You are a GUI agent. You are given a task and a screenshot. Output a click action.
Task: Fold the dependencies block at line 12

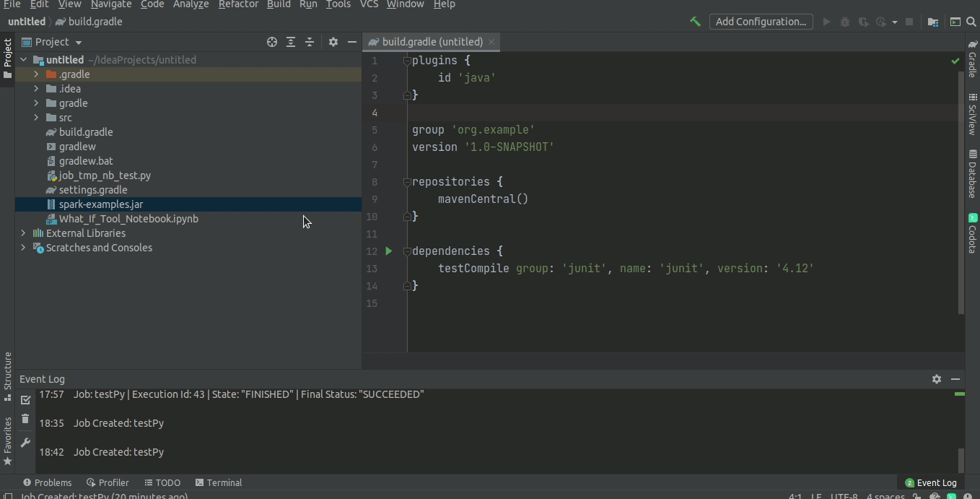[x=407, y=251]
